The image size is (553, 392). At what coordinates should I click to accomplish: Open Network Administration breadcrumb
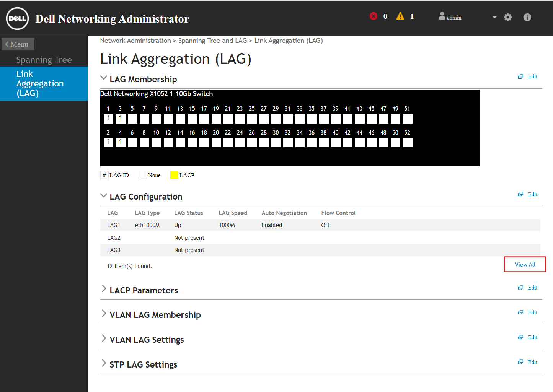tap(135, 41)
